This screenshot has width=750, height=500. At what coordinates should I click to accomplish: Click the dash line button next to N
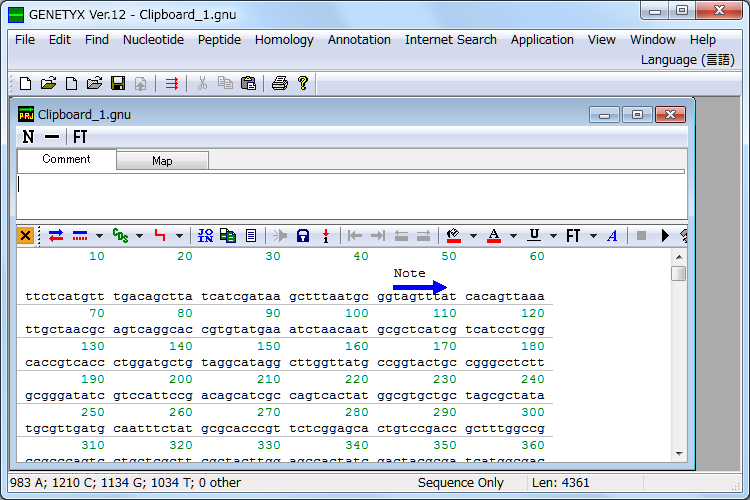pos(52,137)
